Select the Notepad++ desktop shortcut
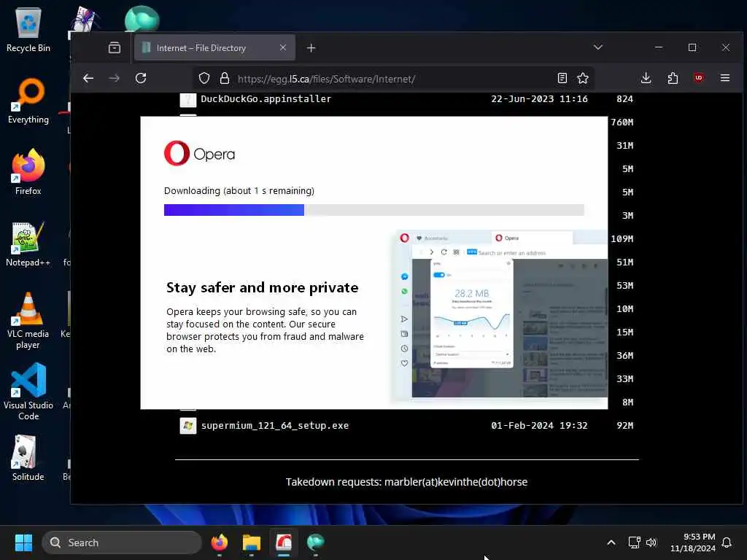The image size is (747, 560). [28, 244]
